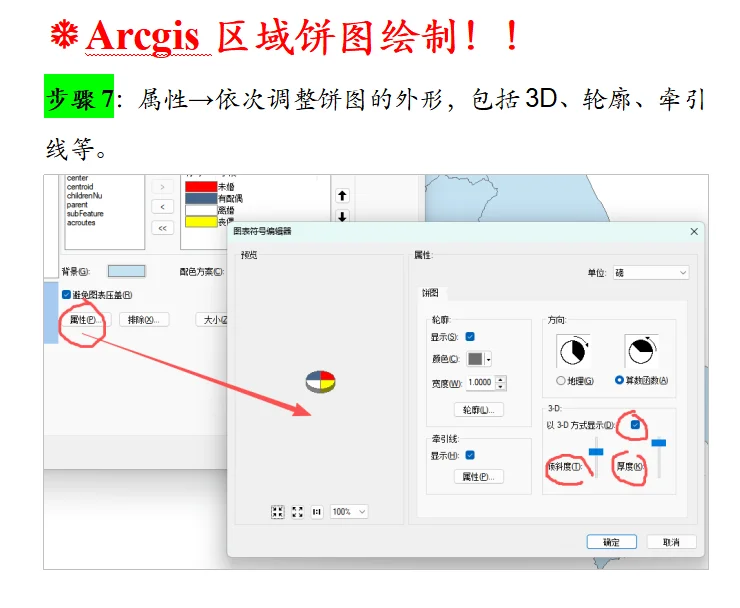Screen dimensions: 740x608
Task: Toggle leader line 显示(H) checkbox
Action: click(470, 455)
